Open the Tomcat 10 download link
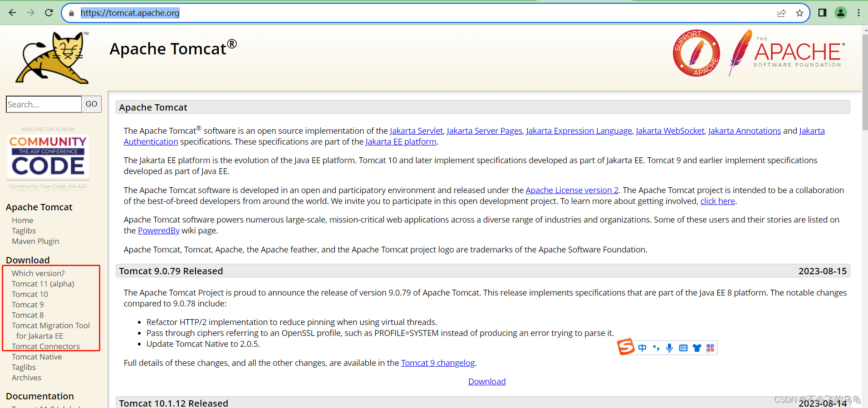This screenshot has height=408, width=868. pos(30,294)
